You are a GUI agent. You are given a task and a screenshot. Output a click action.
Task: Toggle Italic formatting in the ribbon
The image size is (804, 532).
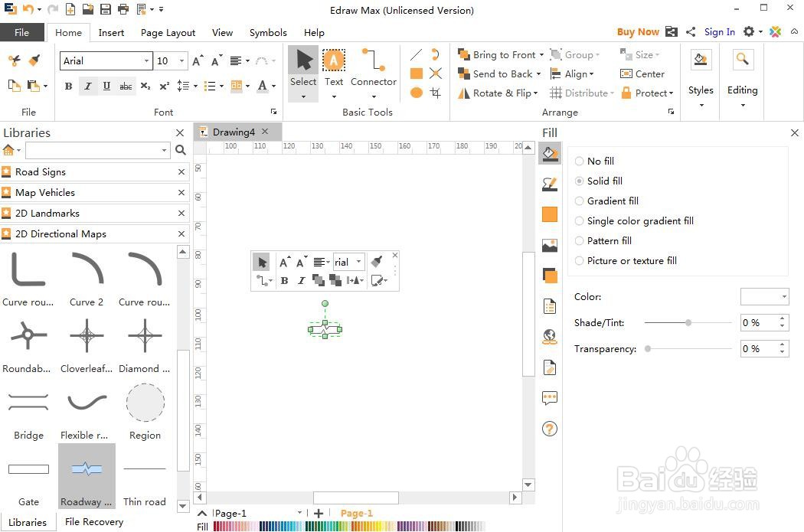pos(88,86)
